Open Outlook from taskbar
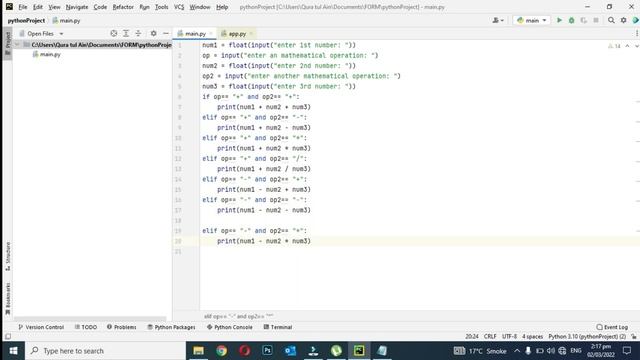This screenshot has height=360, width=640. 290,351
